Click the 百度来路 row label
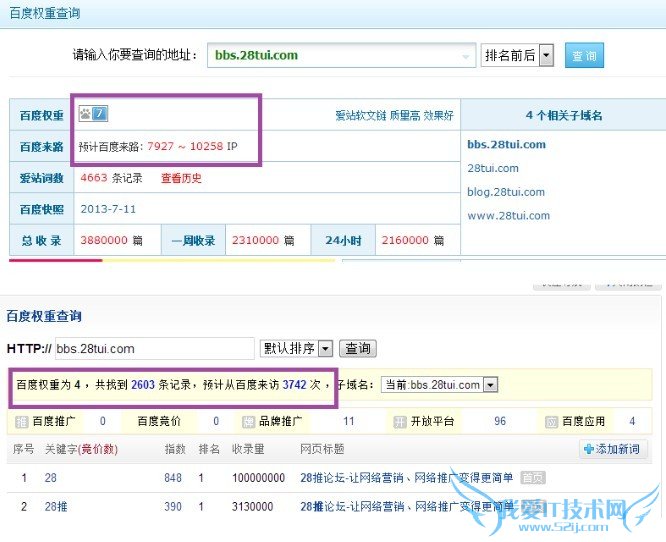 click(42, 147)
